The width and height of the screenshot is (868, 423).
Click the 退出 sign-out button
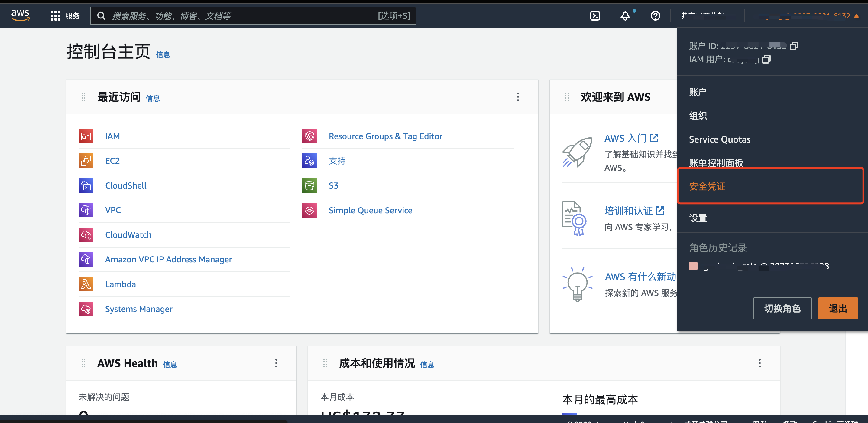click(838, 308)
